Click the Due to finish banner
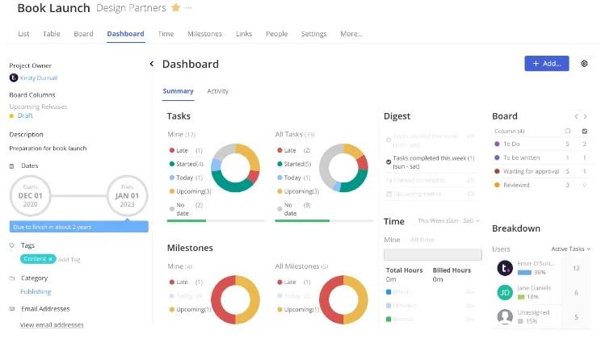This screenshot has height=364, width=601. [x=79, y=227]
